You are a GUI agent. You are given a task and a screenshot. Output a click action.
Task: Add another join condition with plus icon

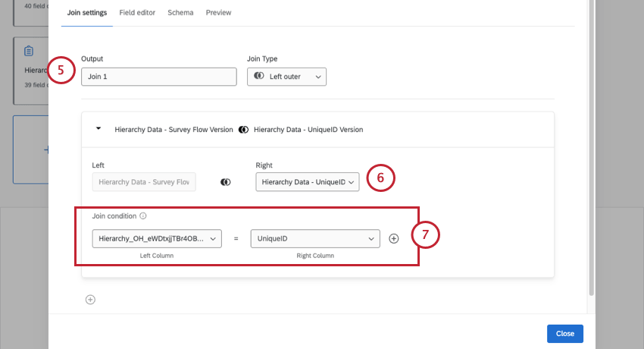393,238
